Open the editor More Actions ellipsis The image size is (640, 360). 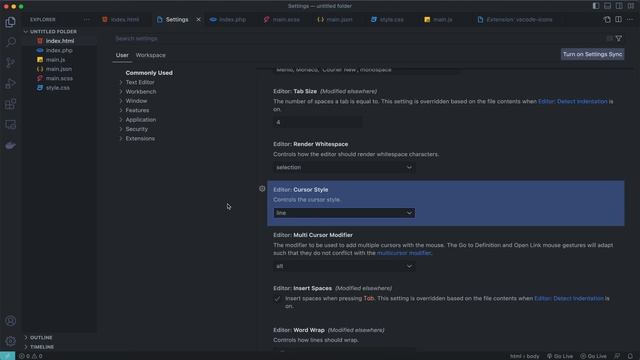630,20
